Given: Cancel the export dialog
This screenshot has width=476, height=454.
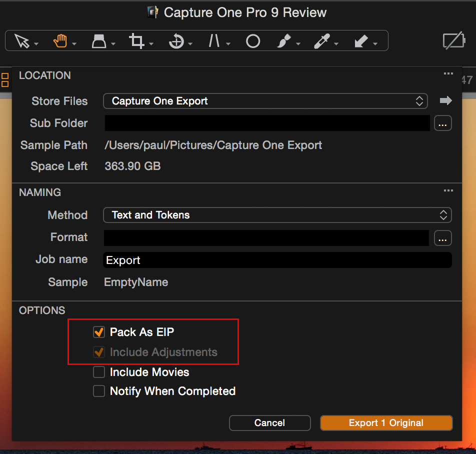Looking at the screenshot, I should click(x=270, y=422).
